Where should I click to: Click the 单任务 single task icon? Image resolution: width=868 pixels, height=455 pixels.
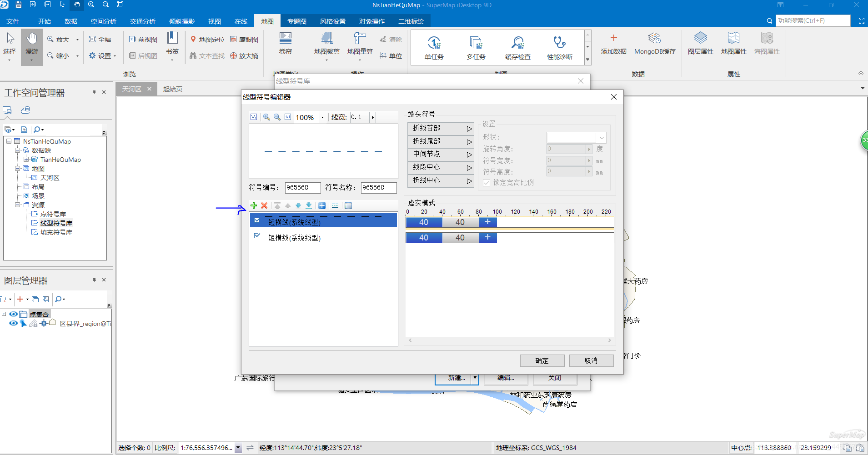pyautogui.click(x=434, y=48)
